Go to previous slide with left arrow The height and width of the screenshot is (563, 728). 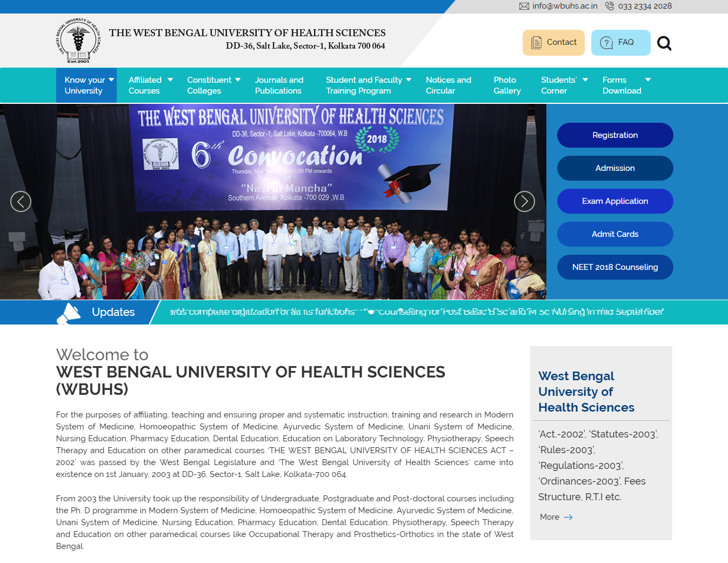click(x=21, y=202)
